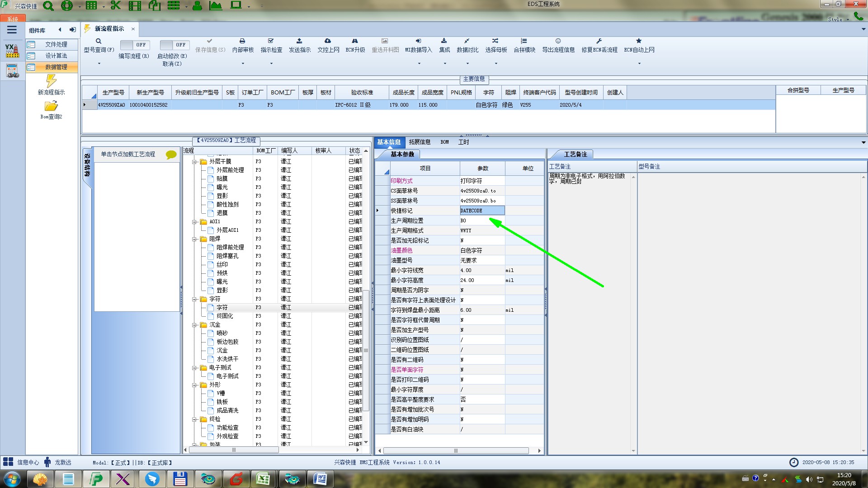The image size is (868, 488).
Task: Open the 新流程指示 lightning icon in sidebar
Action: coord(51,81)
